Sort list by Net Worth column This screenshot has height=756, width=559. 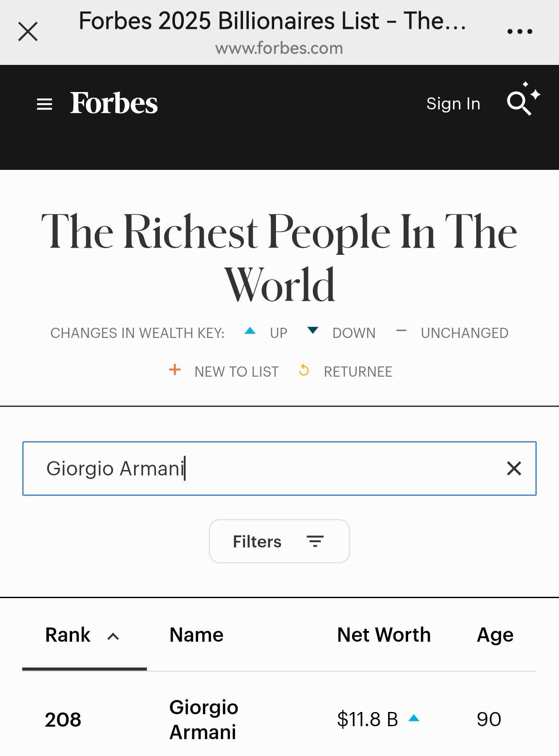[384, 635]
